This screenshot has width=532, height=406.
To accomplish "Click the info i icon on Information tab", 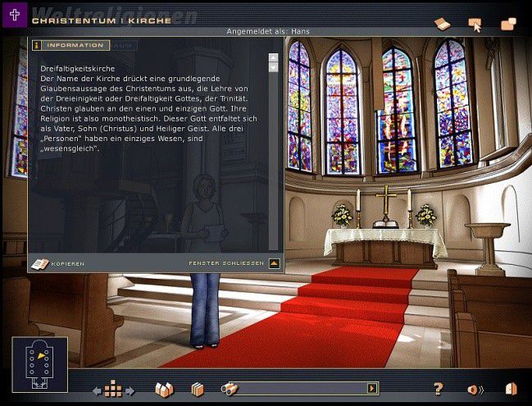I will (37, 45).
